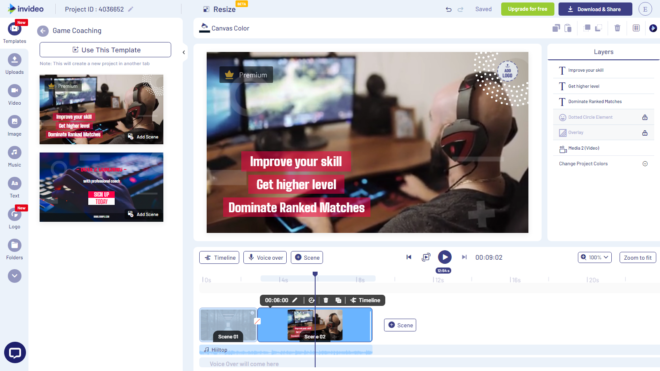The height and width of the screenshot is (371, 660).
Task: Open the Folders section in sidebar
Action: tap(14, 249)
